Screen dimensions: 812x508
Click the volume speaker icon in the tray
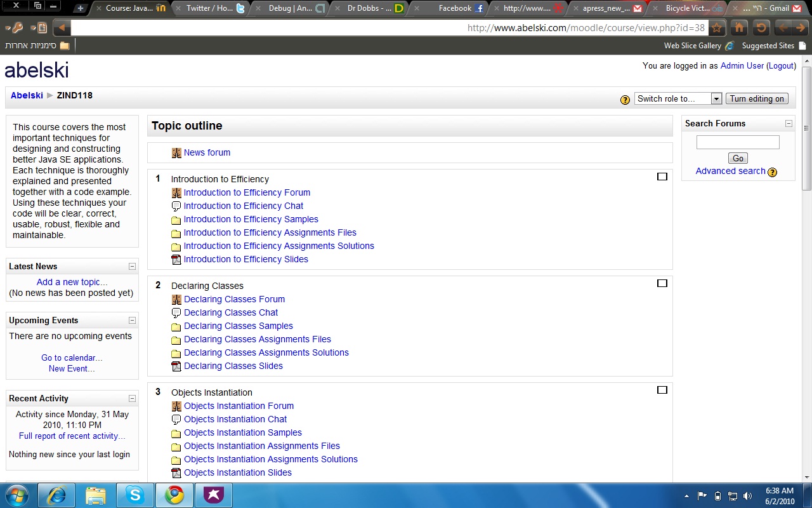tap(747, 496)
